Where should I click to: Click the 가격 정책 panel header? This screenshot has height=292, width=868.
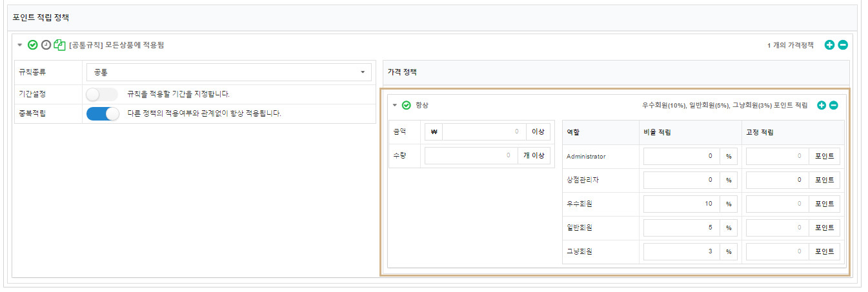616,73
